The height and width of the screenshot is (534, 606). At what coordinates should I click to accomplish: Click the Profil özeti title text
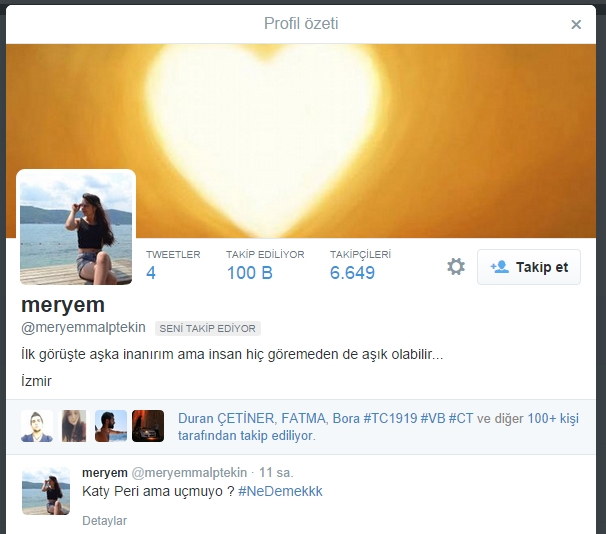pos(301,24)
